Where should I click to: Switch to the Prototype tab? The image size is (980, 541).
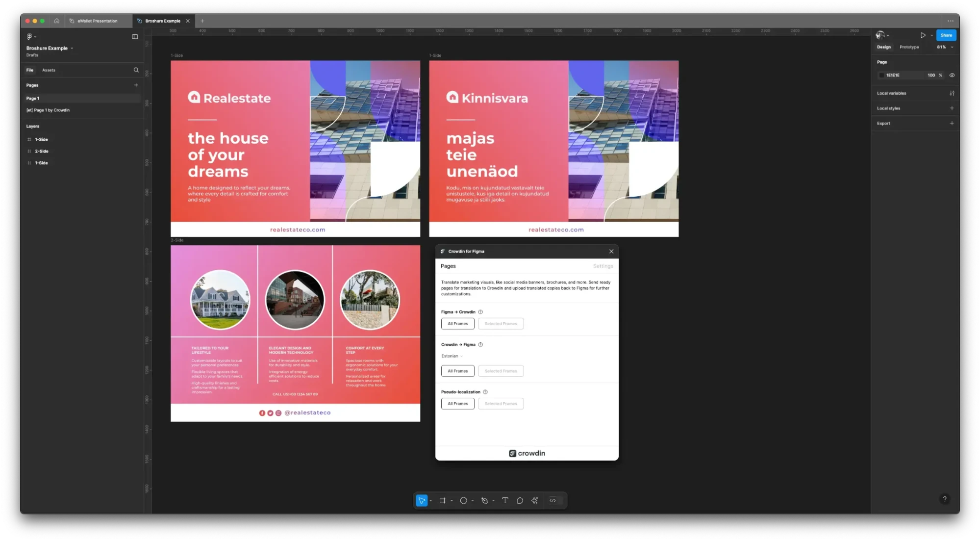coord(909,47)
